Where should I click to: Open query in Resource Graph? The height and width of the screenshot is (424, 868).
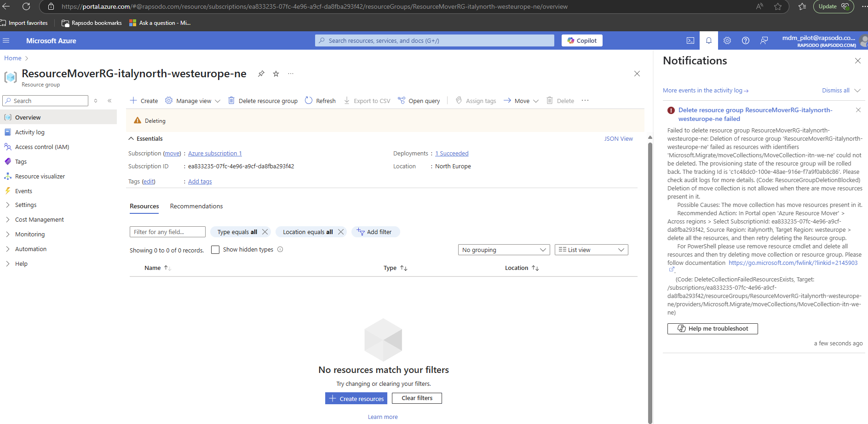(419, 101)
